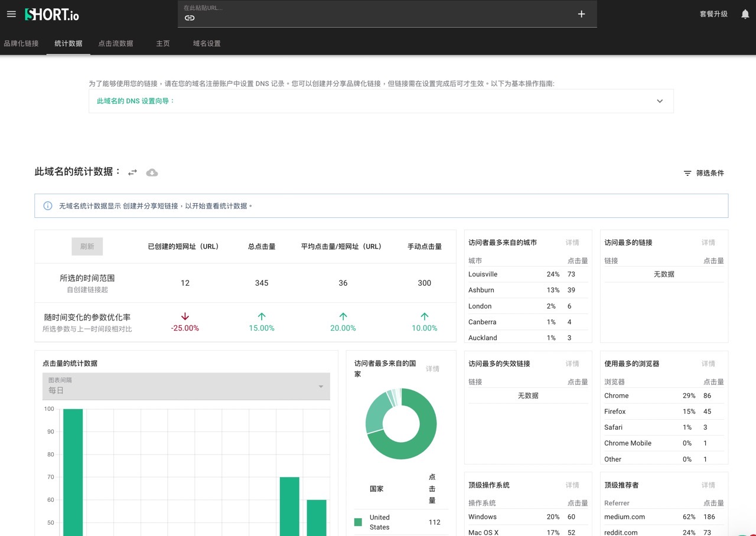Select the Mac OS X row

pyautogui.click(x=528, y=531)
